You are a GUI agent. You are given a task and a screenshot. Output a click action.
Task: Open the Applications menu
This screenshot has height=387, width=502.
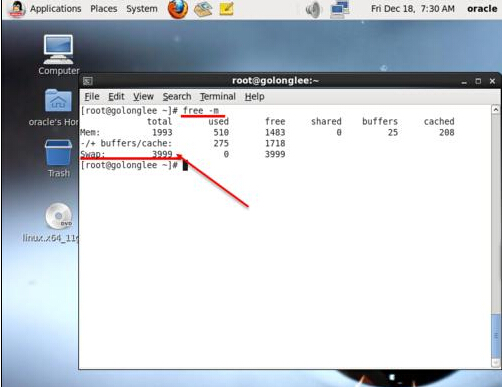[x=55, y=9]
